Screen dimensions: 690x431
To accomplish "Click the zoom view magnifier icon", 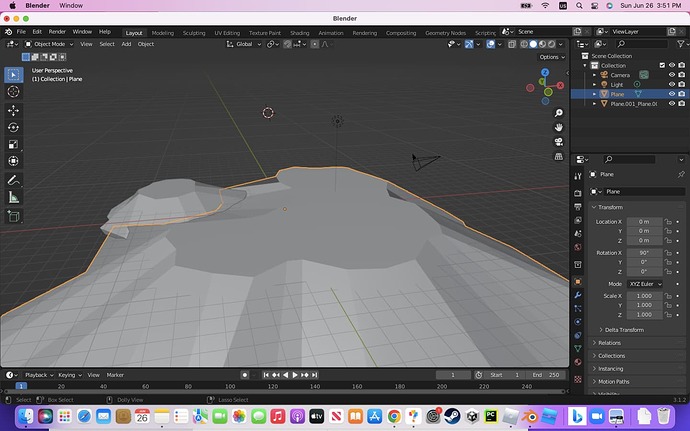I will [558, 113].
